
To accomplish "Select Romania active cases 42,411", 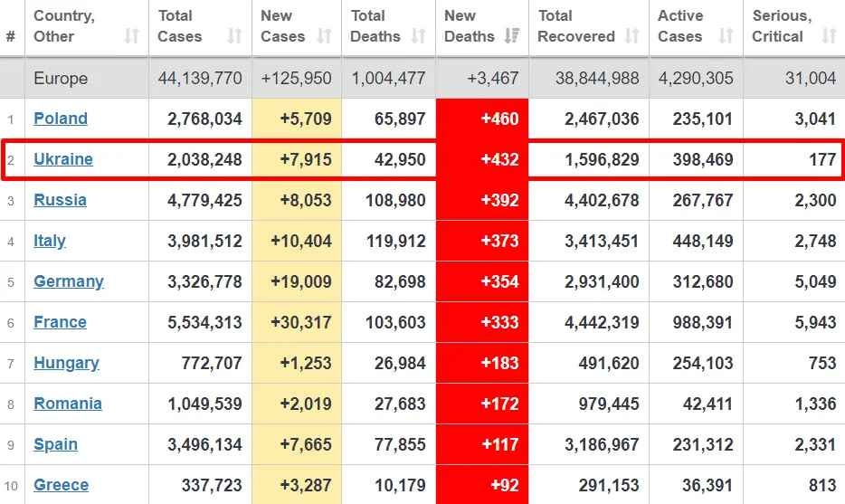I will tap(707, 404).
